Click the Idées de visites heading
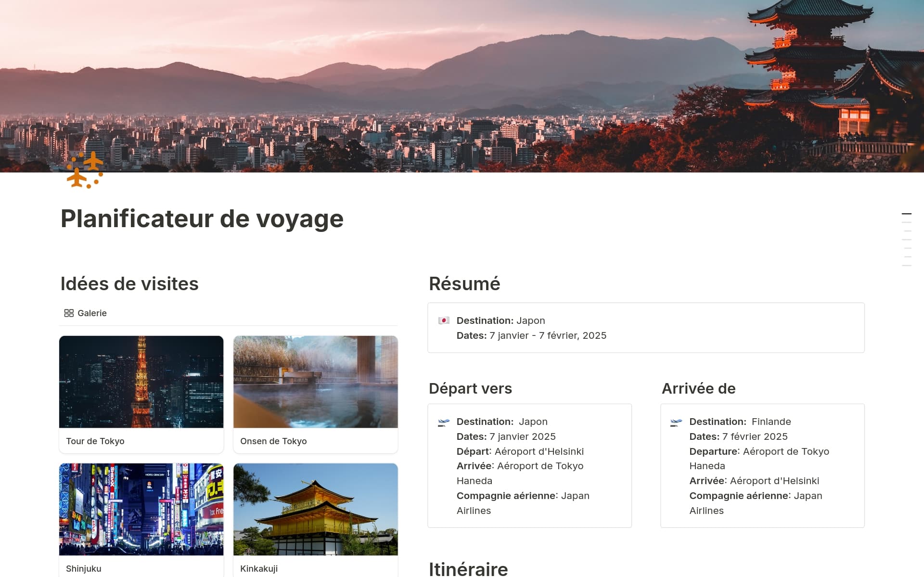 (129, 284)
